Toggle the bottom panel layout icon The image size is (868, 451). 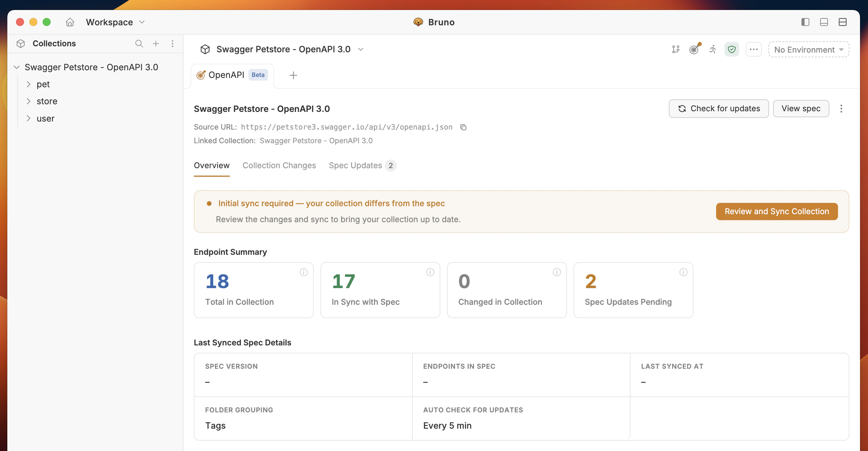pos(824,22)
